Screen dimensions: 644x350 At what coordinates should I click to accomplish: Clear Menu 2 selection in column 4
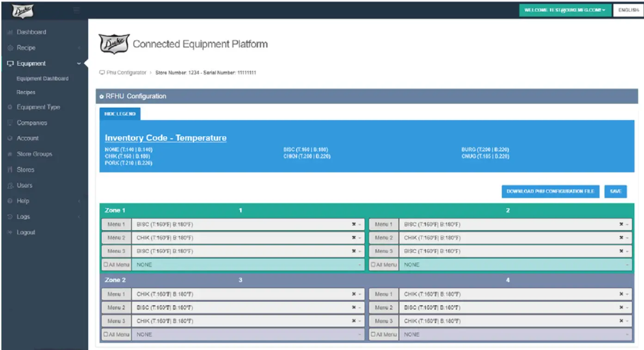pyautogui.click(x=621, y=307)
